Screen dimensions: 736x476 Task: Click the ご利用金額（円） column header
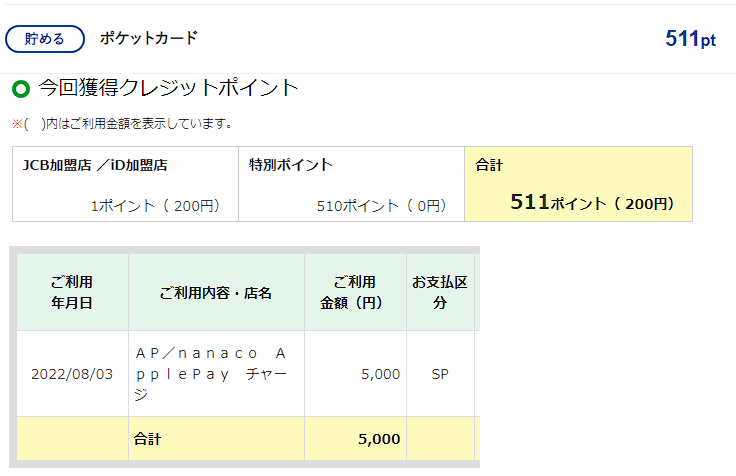[355, 292]
